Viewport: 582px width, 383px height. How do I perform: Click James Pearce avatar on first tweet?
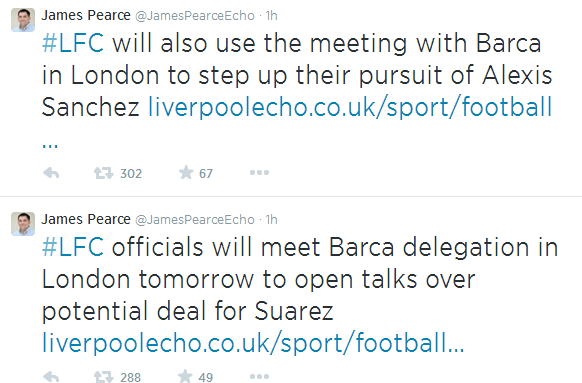pyautogui.click(x=23, y=20)
